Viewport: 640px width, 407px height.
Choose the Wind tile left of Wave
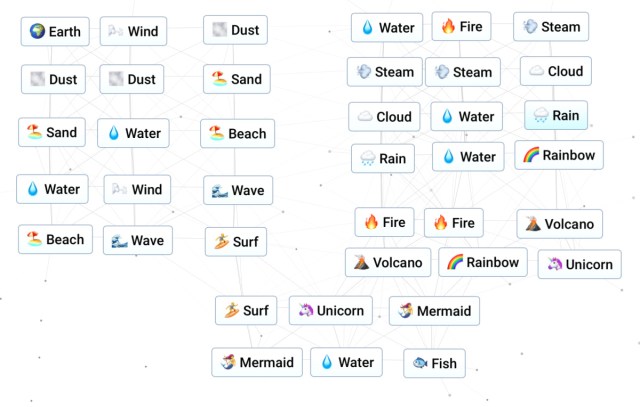[x=137, y=189]
